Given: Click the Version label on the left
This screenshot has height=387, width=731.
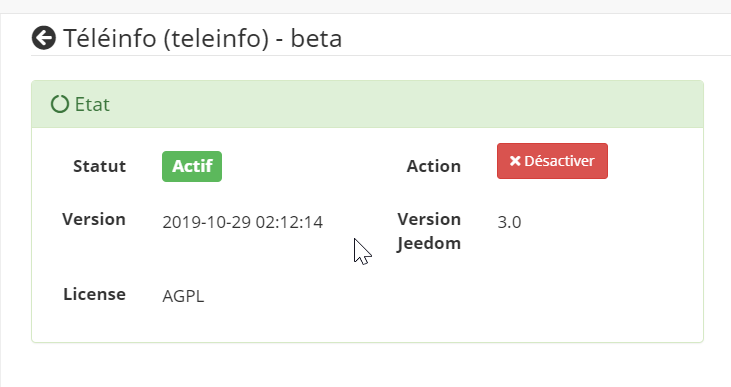Looking at the screenshot, I should click(x=94, y=219).
